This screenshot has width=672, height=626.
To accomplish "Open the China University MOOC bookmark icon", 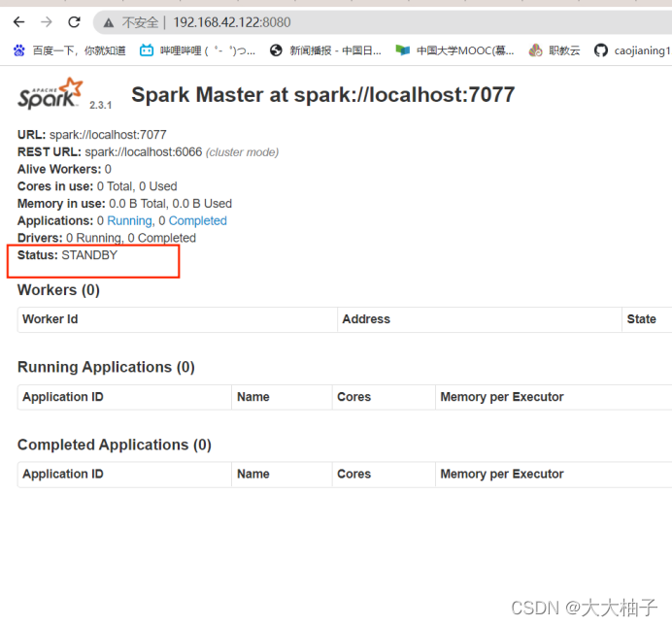I will pyautogui.click(x=402, y=50).
